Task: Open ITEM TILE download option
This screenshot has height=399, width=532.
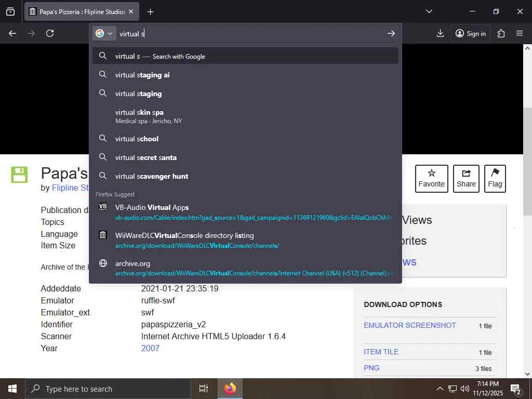Action: [x=381, y=352]
